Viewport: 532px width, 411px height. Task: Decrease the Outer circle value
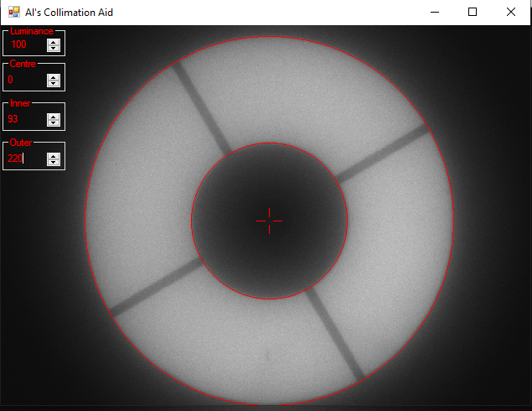click(x=54, y=163)
